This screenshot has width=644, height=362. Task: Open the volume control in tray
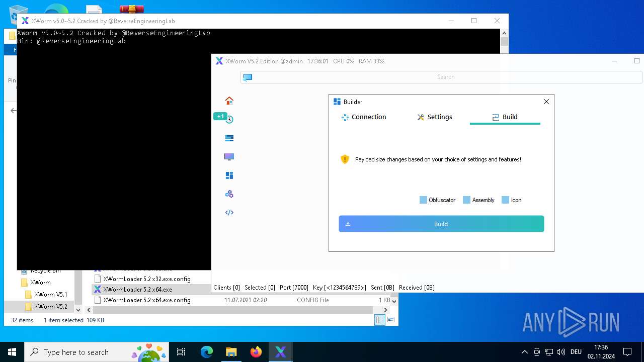pyautogui.click(x=561, y=352)
